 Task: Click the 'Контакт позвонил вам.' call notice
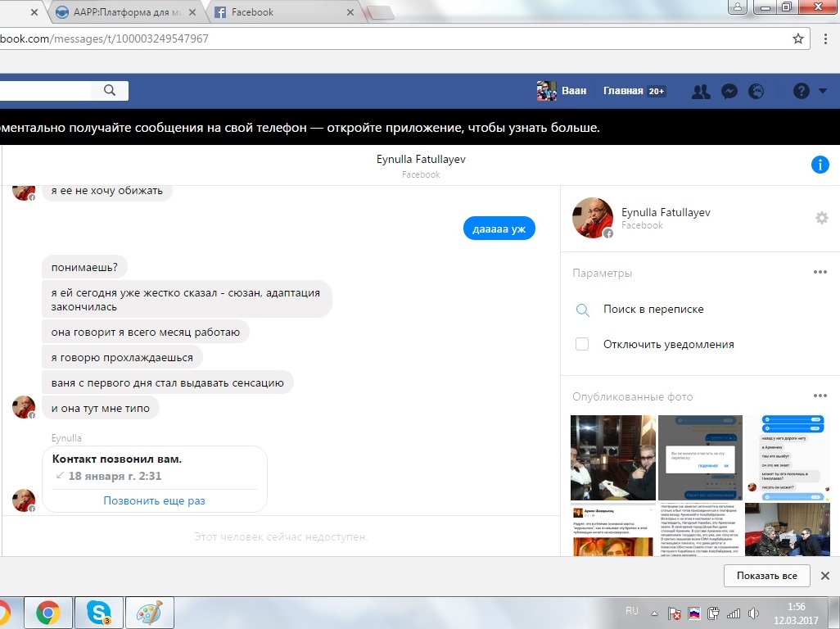pyautogui.click(x=117, y=459)
